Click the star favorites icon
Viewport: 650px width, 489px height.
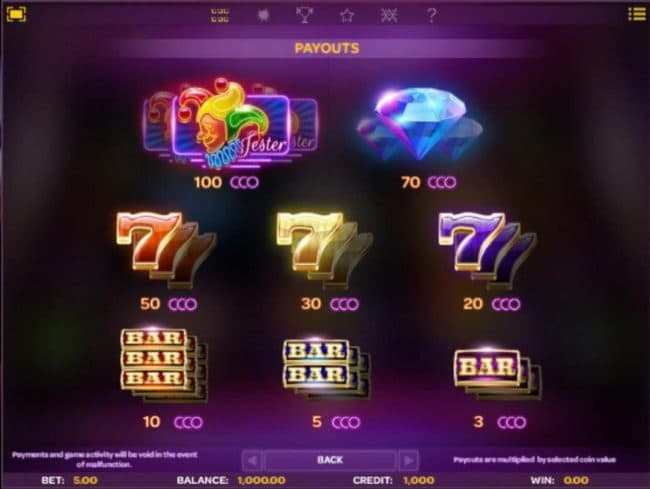pos(347,16)
